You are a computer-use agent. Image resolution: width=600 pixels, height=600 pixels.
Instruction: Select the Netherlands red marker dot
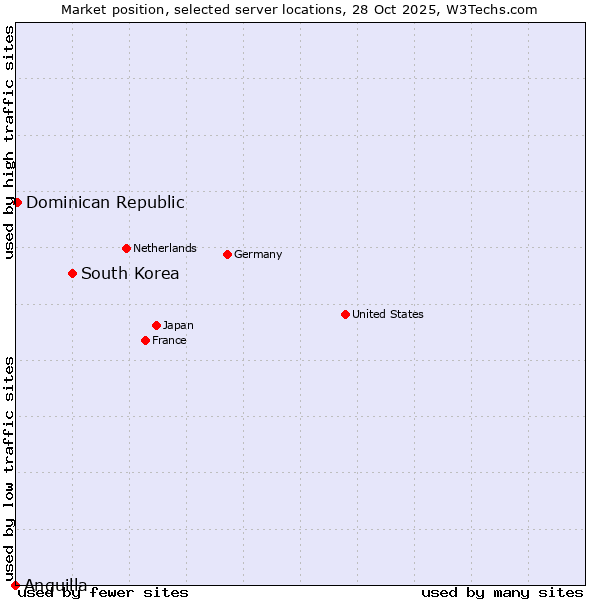pos(126,248)
